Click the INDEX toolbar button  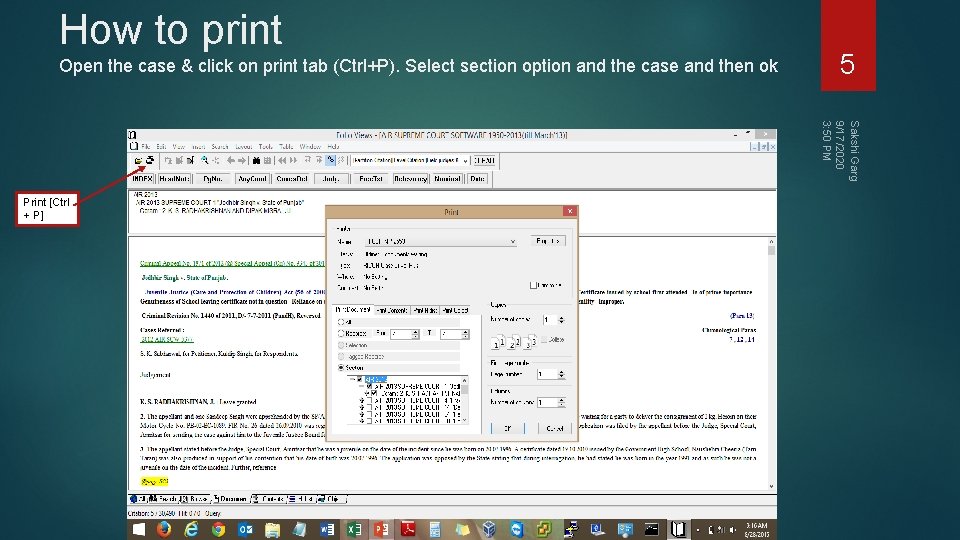click(x=142, y=179)
